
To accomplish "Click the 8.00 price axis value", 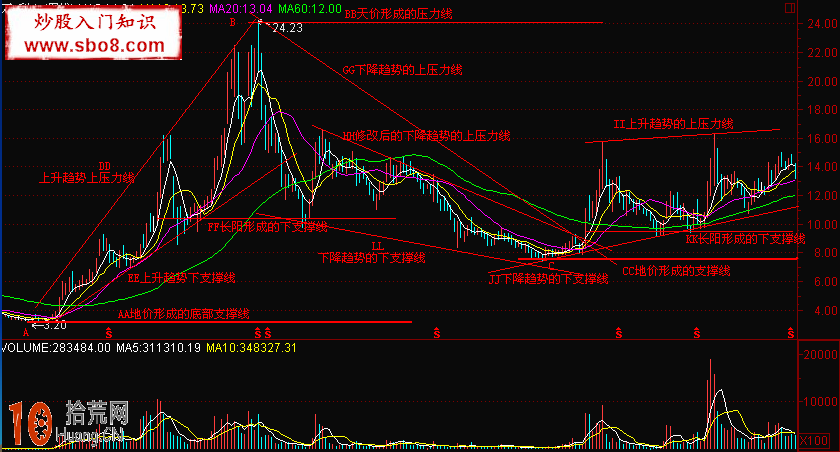I will [x=826, y=253].
